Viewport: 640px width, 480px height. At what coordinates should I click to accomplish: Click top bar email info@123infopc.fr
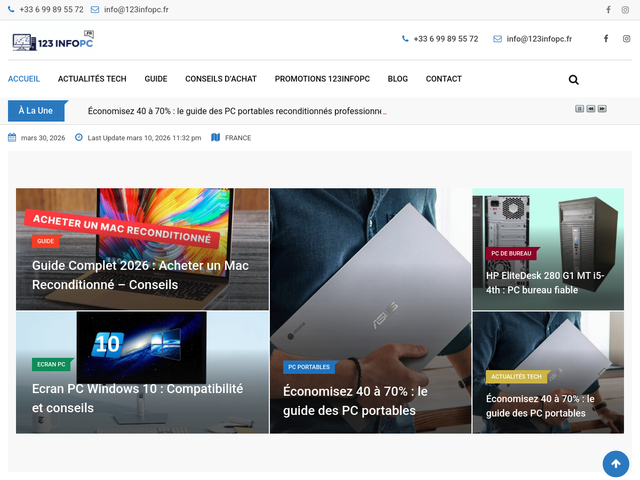pyautogui.click(x=136, y=9)
